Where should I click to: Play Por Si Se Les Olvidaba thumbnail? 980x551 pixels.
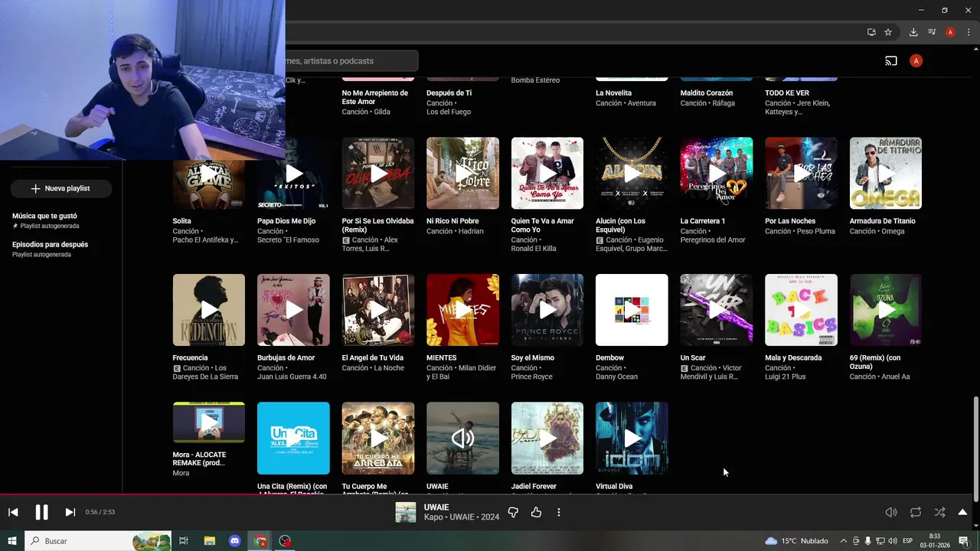[x=378, y=173]
